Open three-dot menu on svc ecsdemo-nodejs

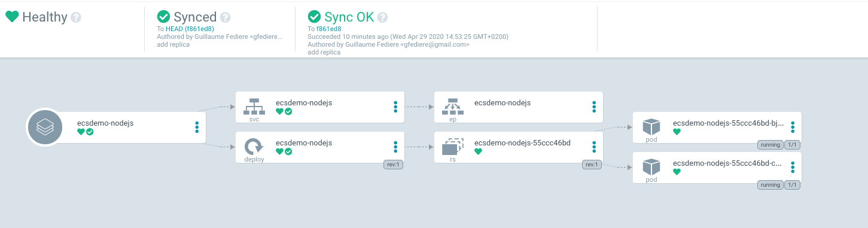(x=395, y=107)
